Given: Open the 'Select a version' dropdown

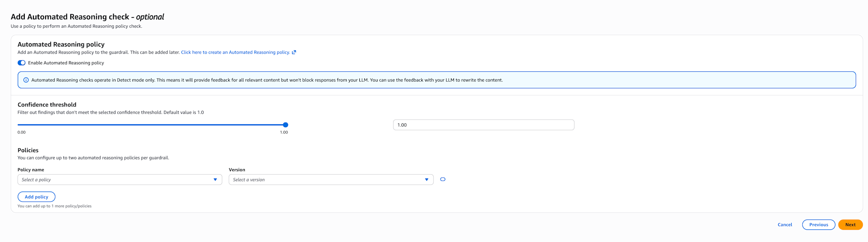Looking at the screenshot, I should tap(330, 179).
